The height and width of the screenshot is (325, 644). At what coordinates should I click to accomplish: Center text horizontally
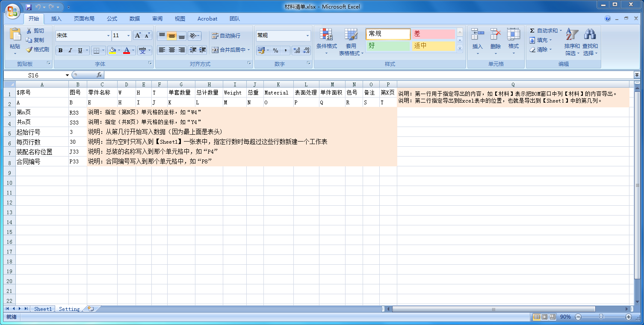[x=172, y=50]
